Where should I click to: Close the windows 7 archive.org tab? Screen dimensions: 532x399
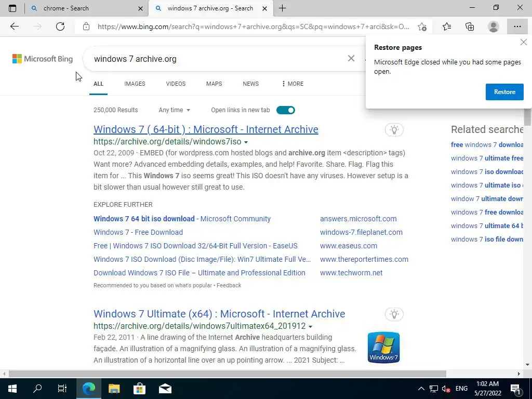click(264, 8)
